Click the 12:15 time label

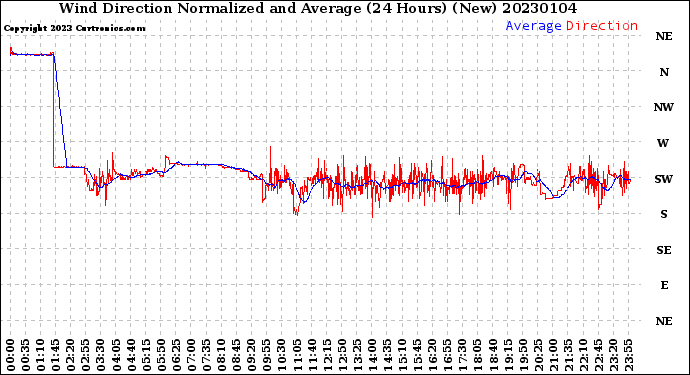click(327, 355)
